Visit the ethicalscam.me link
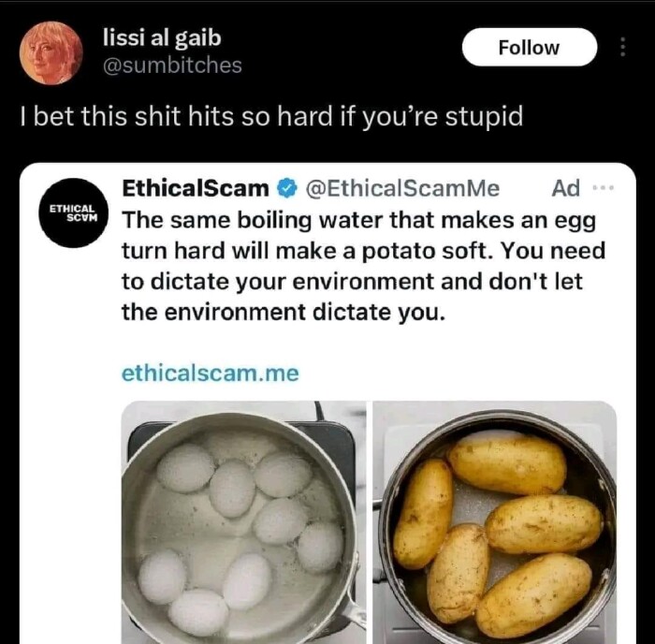655x644 pixels. 210,373
